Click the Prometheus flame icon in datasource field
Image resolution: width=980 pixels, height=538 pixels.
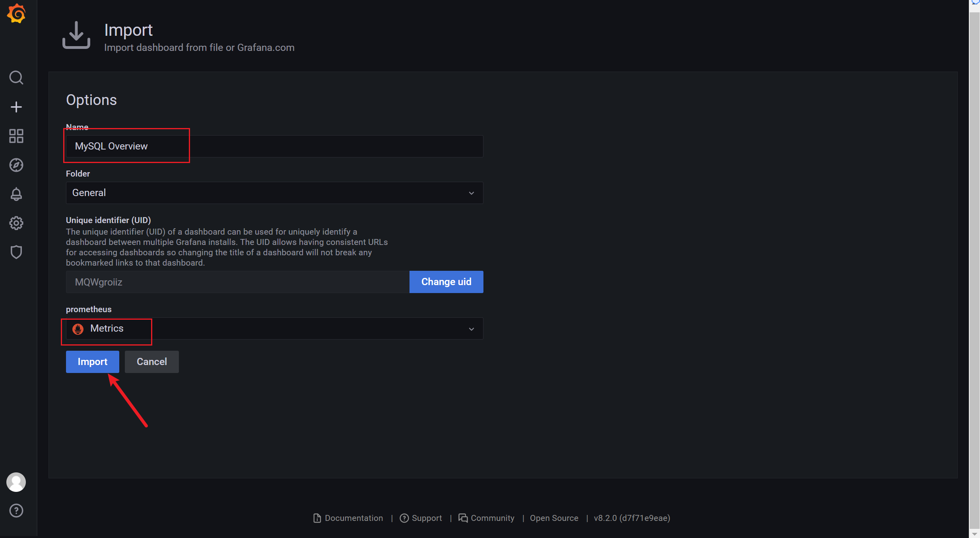point(78,329)
